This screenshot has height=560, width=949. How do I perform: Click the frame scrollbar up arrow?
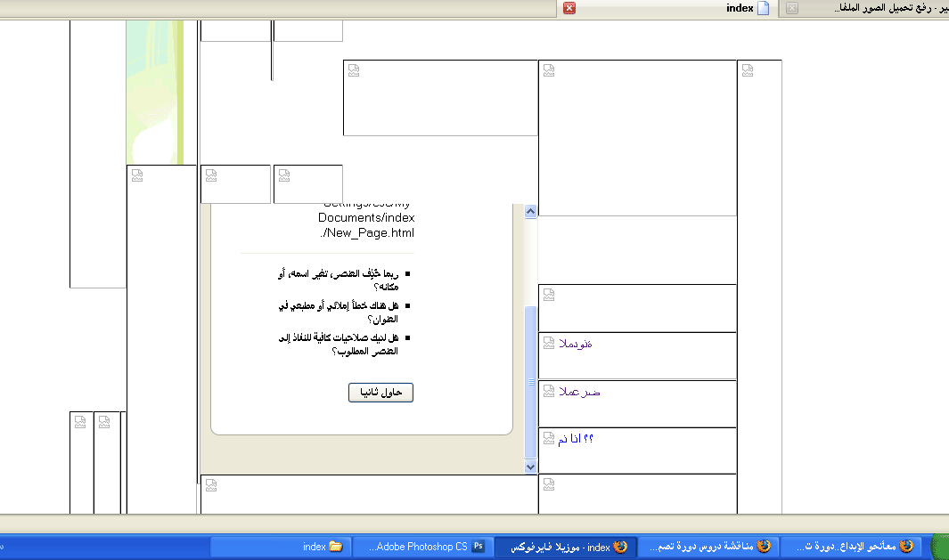point(531,212)
